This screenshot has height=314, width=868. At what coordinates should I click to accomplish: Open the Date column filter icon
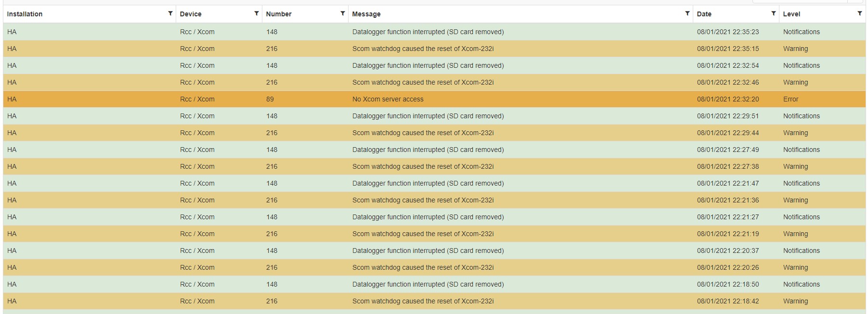tap(773, 13)
